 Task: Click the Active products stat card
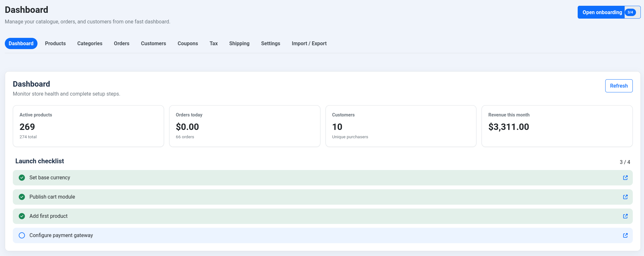88,126
